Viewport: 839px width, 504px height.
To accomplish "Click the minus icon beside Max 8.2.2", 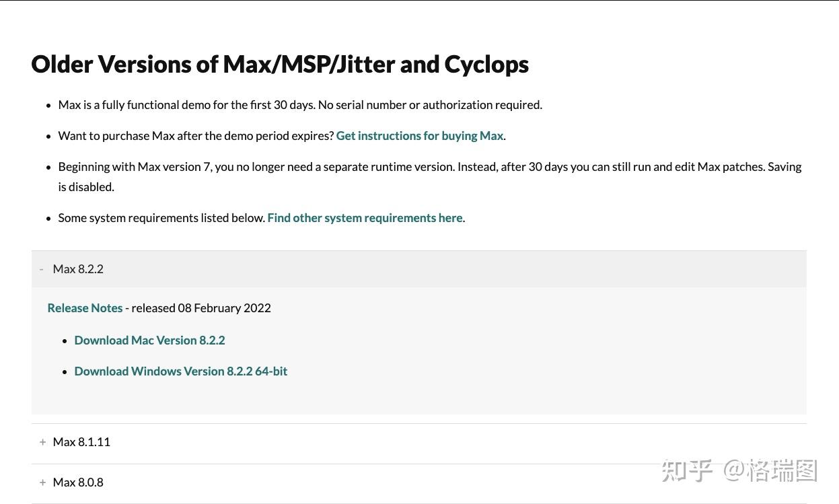I will tap(42, 268).
